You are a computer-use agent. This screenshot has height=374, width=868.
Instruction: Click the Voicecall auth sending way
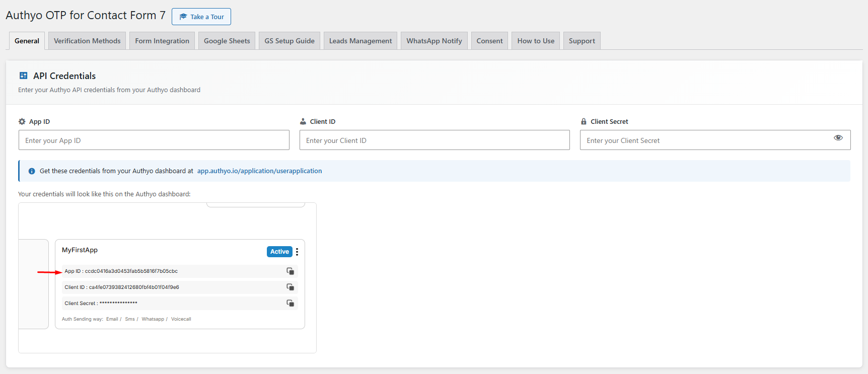coord(181,319)
